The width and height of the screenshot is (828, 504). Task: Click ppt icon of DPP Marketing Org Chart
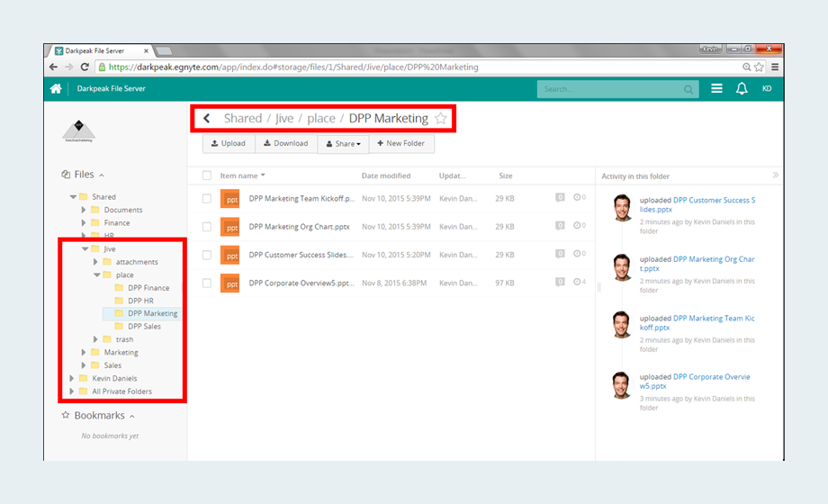click(229, 227)
